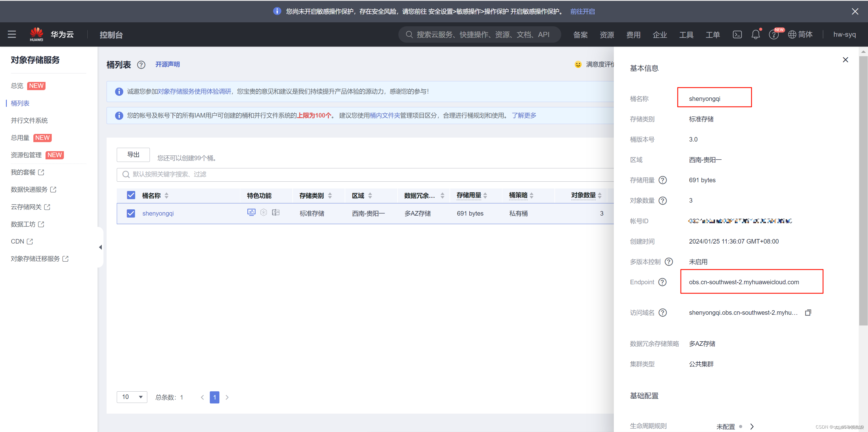Click the satisfaction smiley icon

pos(578,64)
